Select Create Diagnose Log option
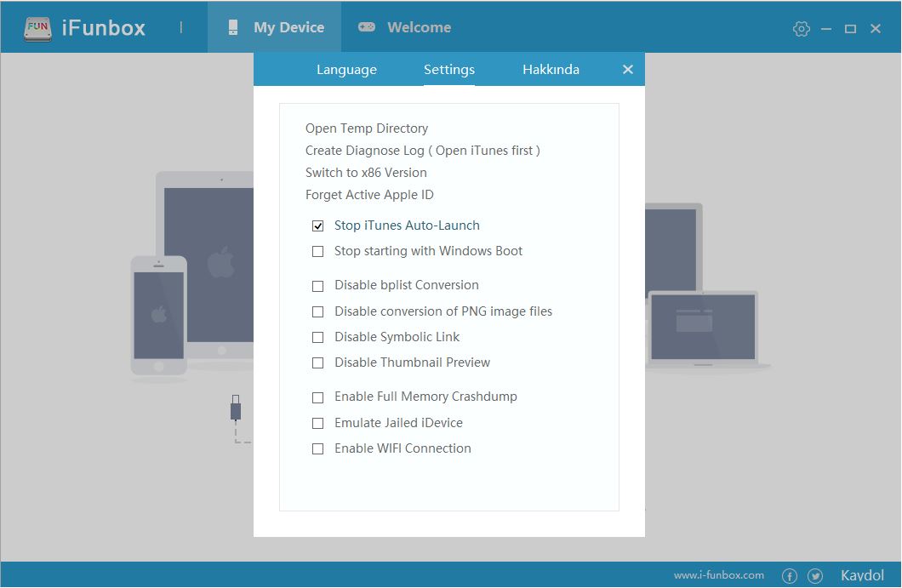The image size is (902, 588). [423, 151]
